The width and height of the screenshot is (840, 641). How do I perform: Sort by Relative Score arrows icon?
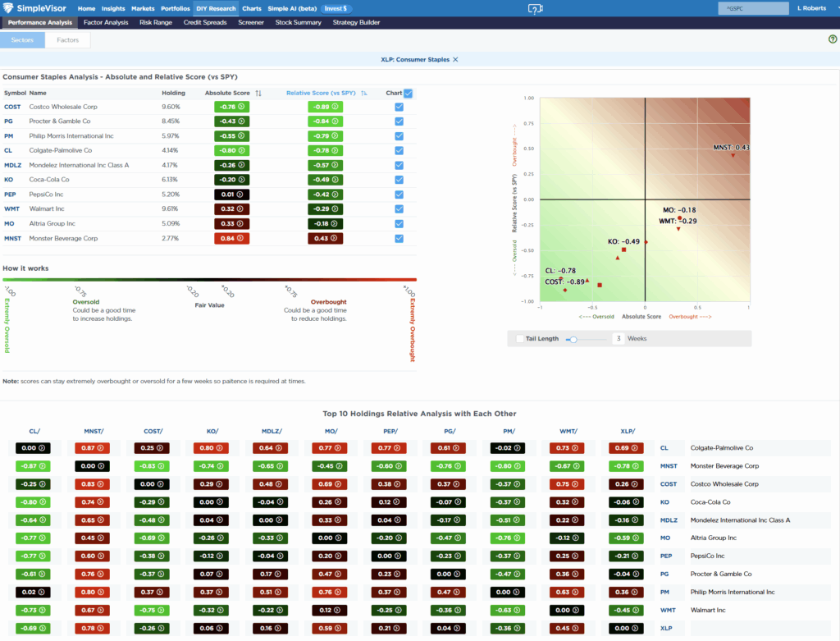coord(364,94)
